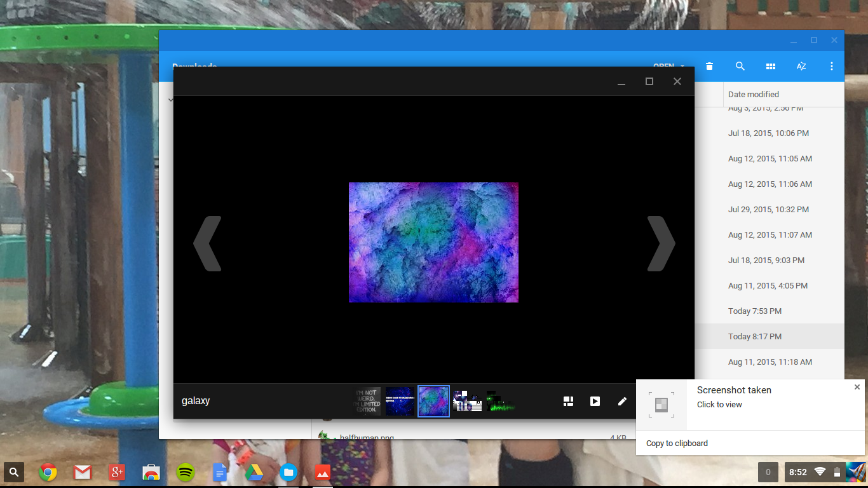Open the OPEN dropdown in Files window
The height and width of the screenshot is (488, 868).
click(x=669, y=65)
